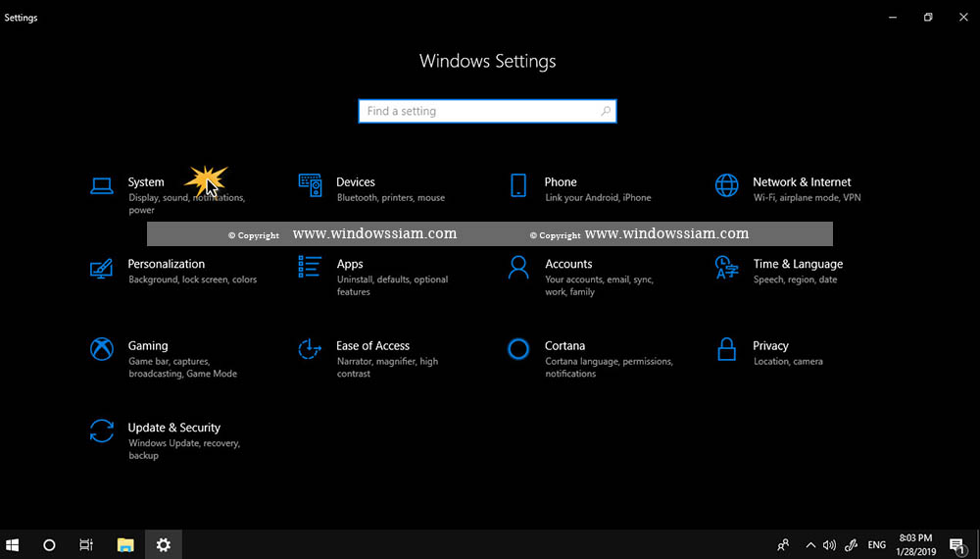Open the Gaming Xbox icon
Image resolution: width=980 pixels, height=559 pixels.
click(101, 349)
